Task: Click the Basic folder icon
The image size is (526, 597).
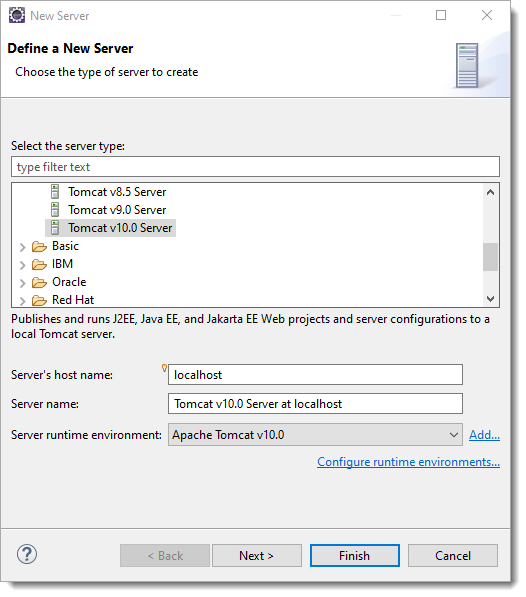Action: click(x=39, y=246)
